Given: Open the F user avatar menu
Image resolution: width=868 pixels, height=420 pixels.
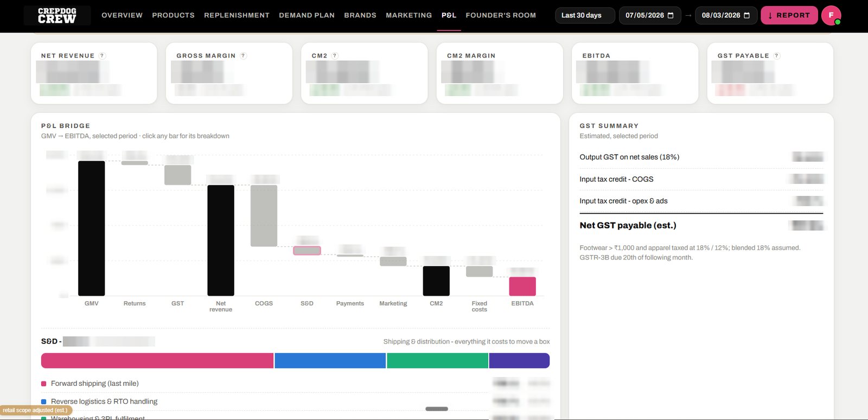Looking at the screenshot, I should tap(831, 15).
